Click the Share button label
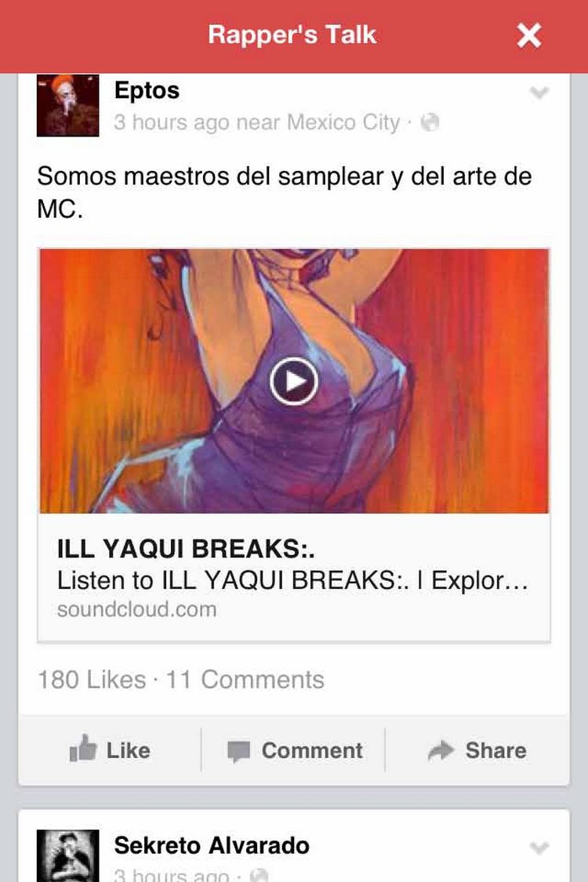The image size is (588, 882). click(x=495, y=750)
